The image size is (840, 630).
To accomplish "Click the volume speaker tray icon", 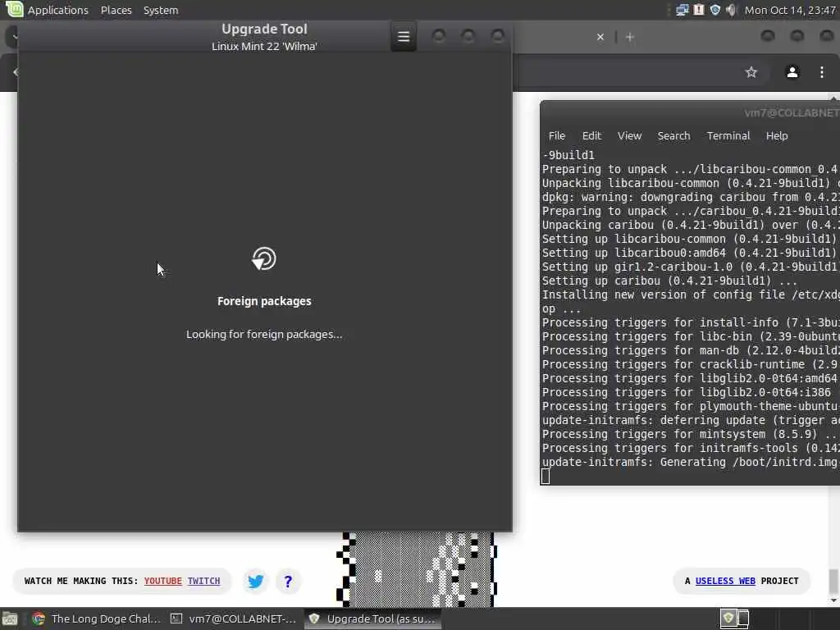I will point(731,10).
